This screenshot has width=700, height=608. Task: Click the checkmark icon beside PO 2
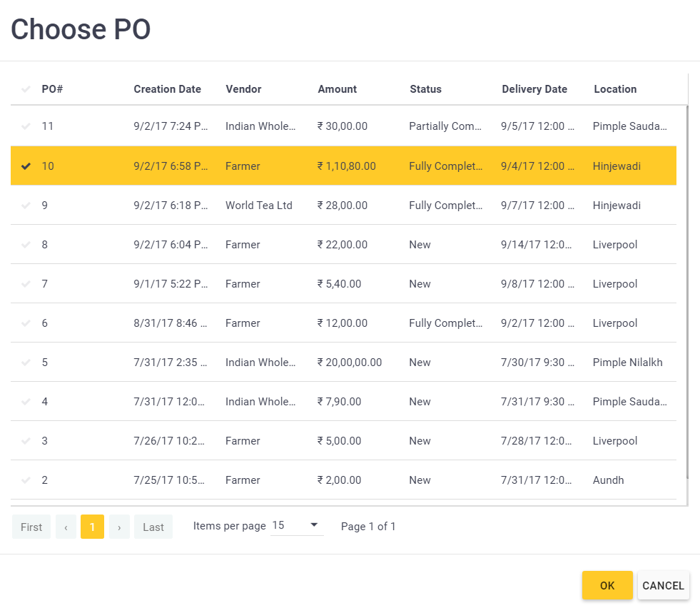pyautogui.click(x=26, y=480)
